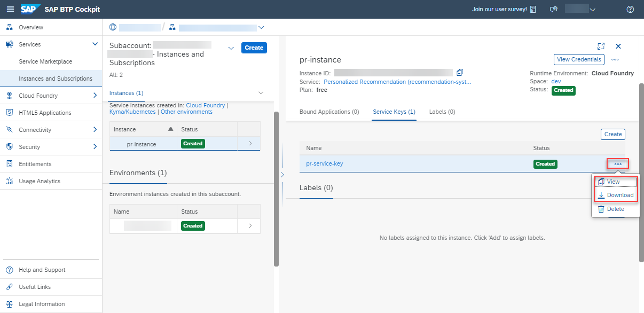Expand the panel splitter arrow
This screenshot has width=644, height=313.
(x=282, y=175)
